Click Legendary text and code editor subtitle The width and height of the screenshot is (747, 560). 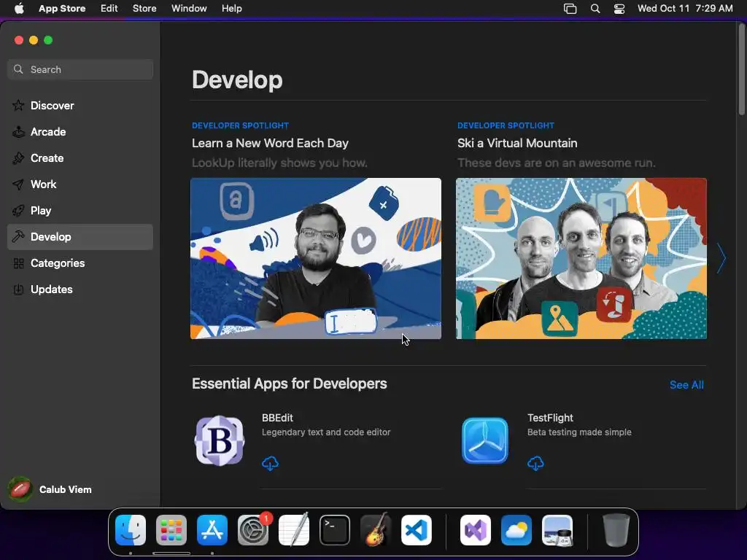point(326,432)
